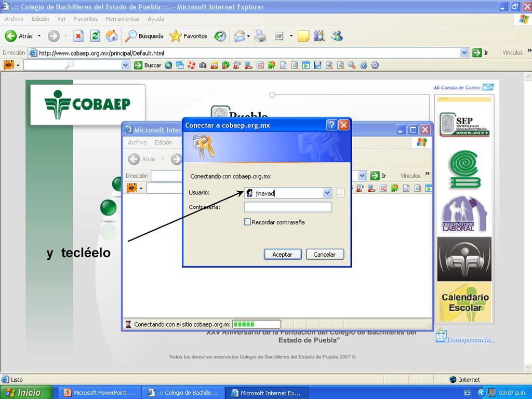This screenshot has width=532, height=399.
Task: Click the green spiral logo in the sidebar
Action: (x=464, y=169)
